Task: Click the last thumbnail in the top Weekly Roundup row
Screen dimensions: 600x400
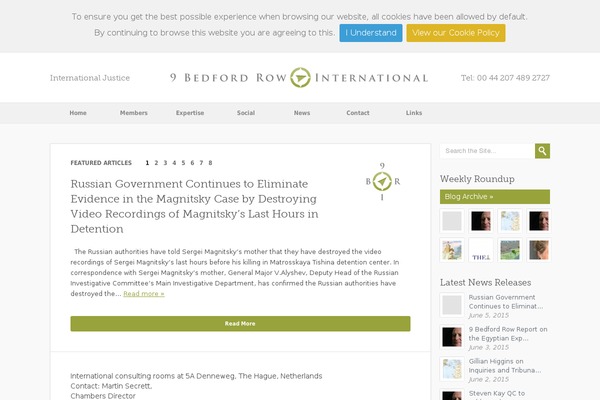Action: [539, 221]
